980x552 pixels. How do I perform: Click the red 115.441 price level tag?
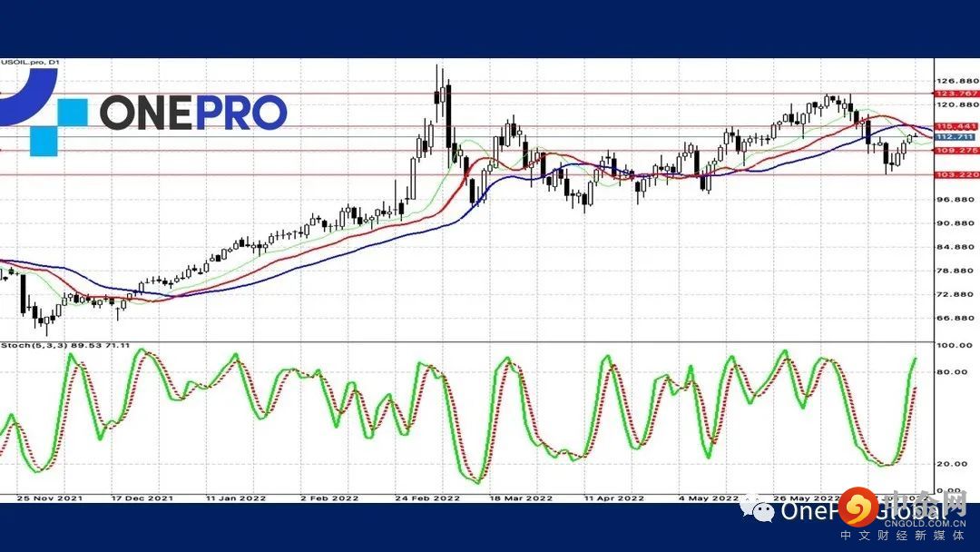point(957,126)
